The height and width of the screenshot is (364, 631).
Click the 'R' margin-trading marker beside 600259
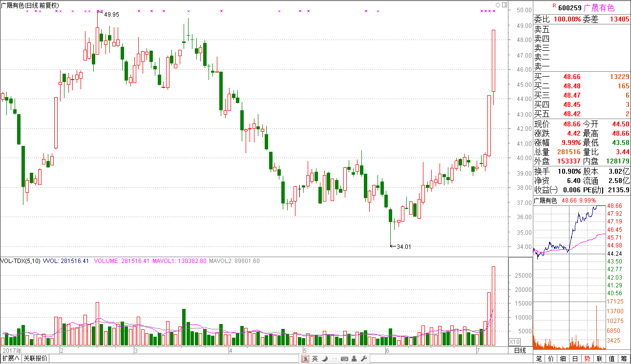554,6
